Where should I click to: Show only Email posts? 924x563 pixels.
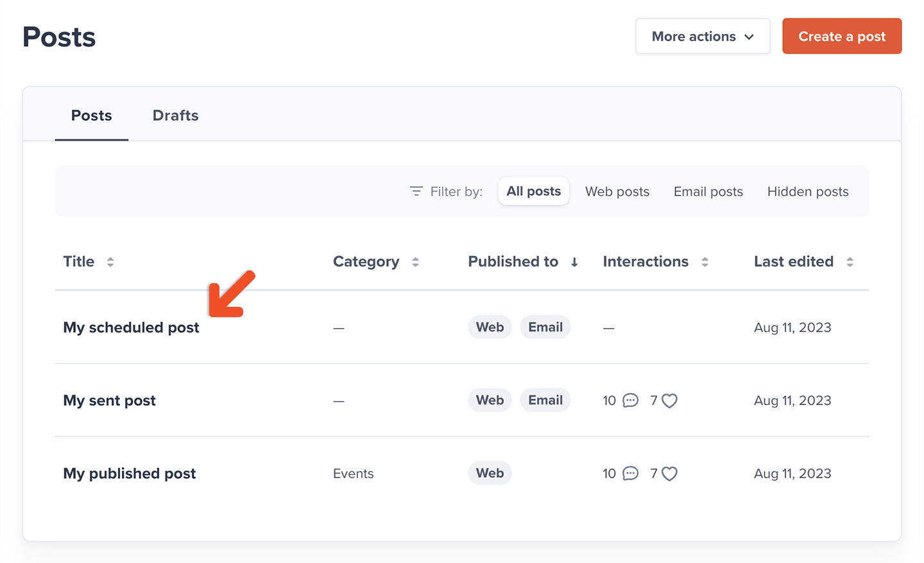(x=708, y=191)
